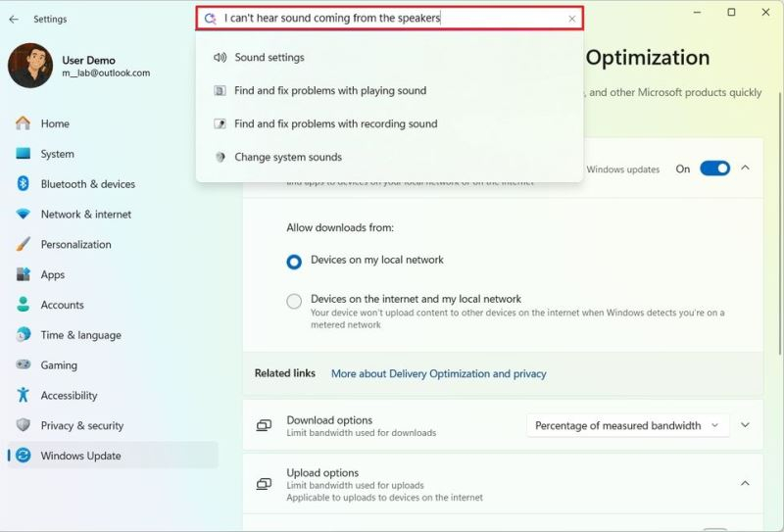Click the back arrow in Settings
The height and width of the screenshot is (532, 784).
coord(14,19)
